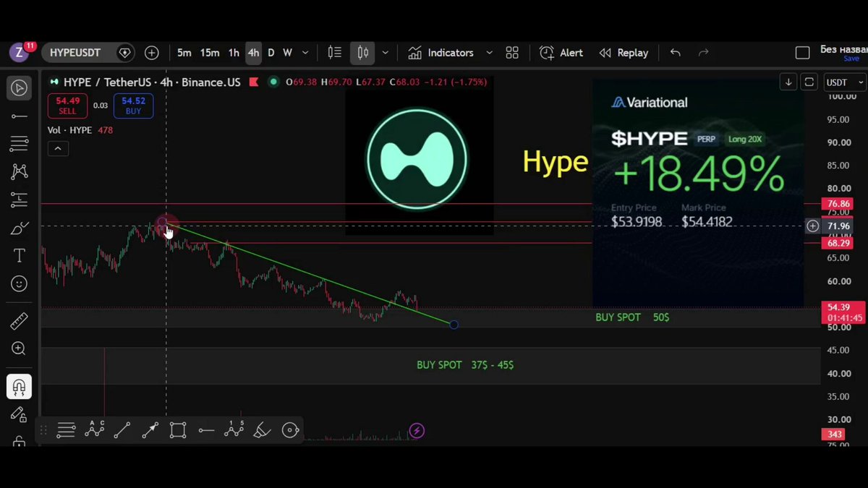The image size is (868, 488).
Task: Switch to the 5m timeframe
Action: click(184, 53)
